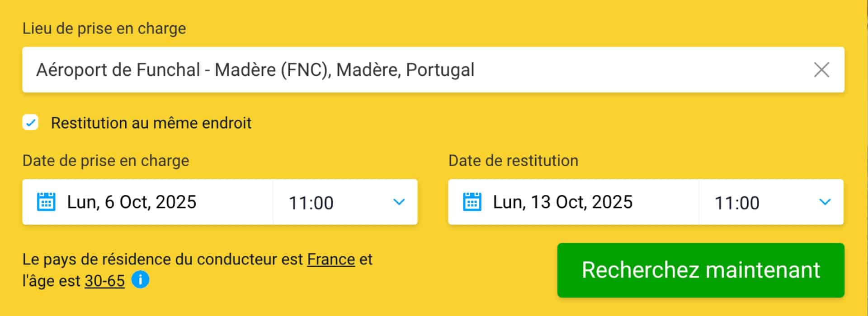Click the calendar icon beside Lun, 6 Oct
The image size is (868, 316).
46,202
